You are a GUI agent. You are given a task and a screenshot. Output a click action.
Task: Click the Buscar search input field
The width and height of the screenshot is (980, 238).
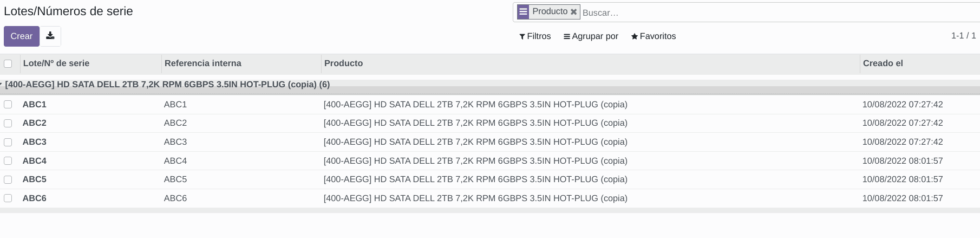(780, 12)
